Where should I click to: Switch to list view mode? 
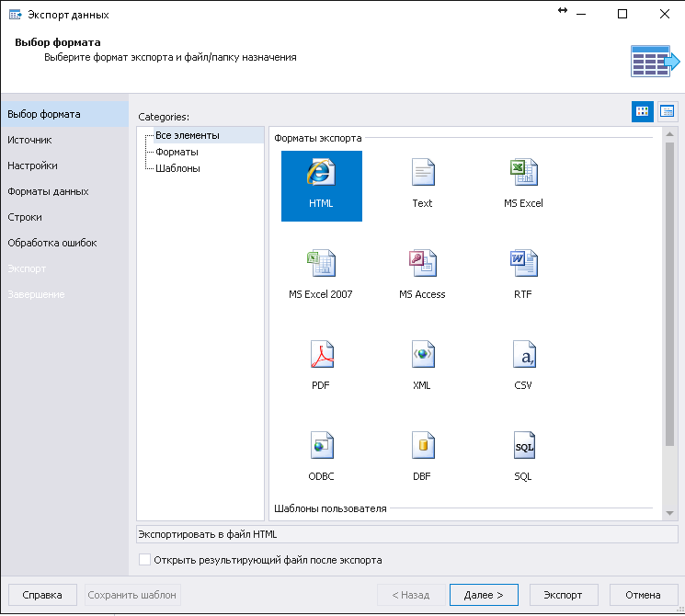click(668, 111)
